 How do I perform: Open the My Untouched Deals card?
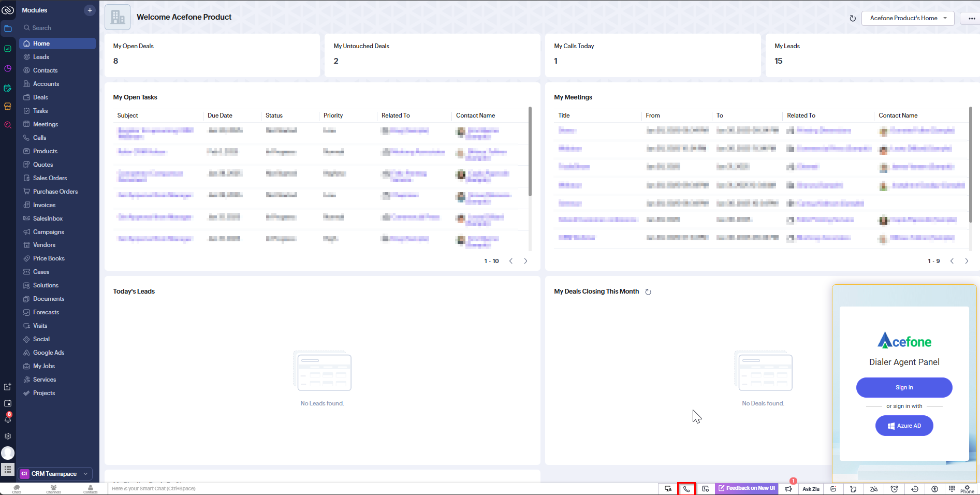[432, 55]
